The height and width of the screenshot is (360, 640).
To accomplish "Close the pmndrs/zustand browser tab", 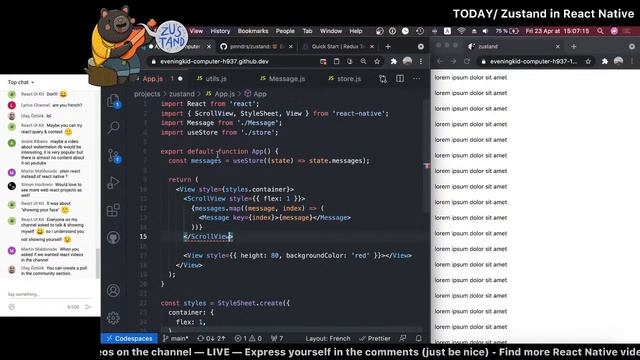I will pyautogui.click(x=291, y=47).
